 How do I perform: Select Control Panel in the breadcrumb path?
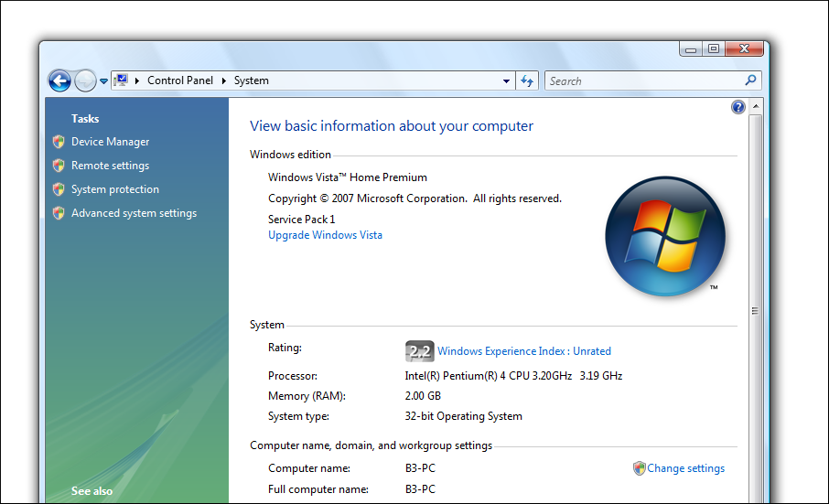pyautogui.click(x=180, y=80)
